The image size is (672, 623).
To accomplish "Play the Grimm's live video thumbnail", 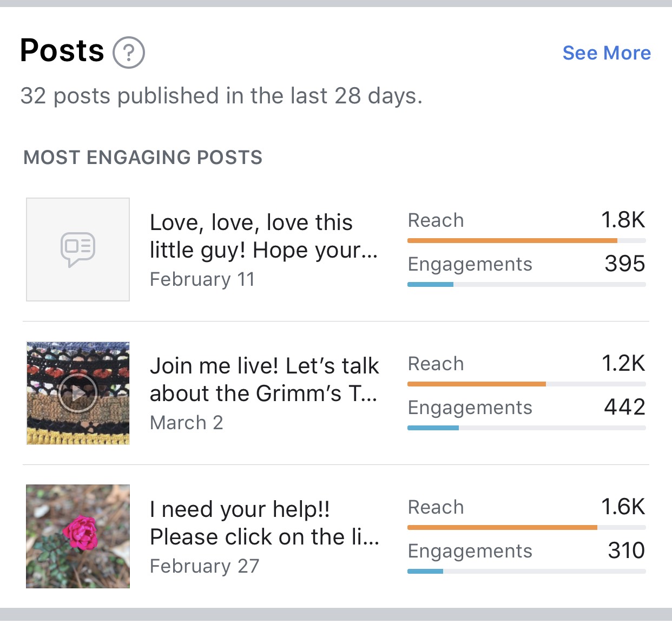I will tap(78, 393).
